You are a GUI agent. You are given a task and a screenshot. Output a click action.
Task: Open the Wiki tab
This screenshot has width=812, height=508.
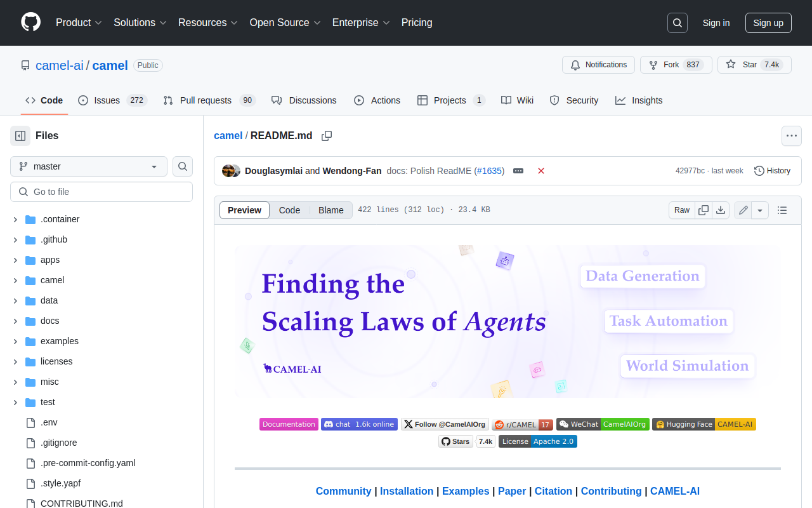pos(517,100)
